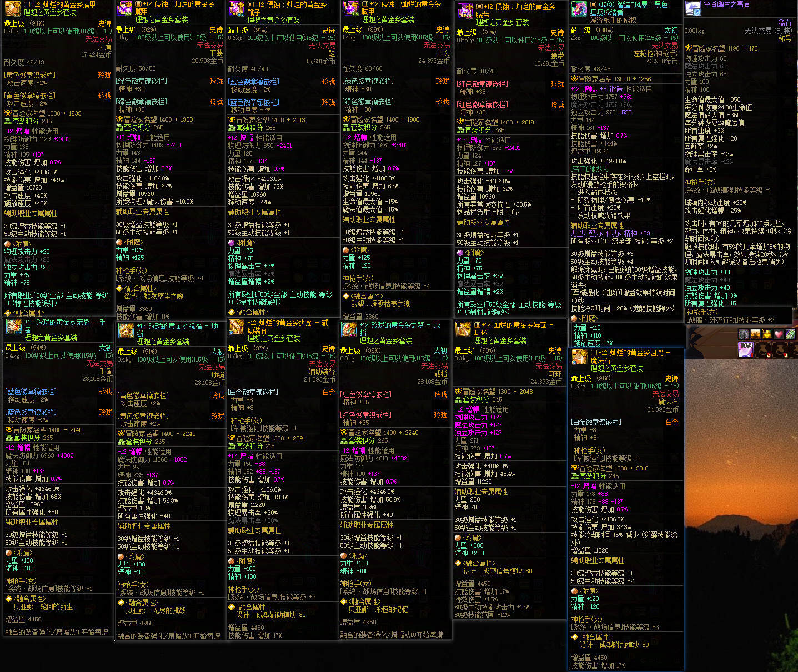The width and height of the screenshot is (798, 672).
Task: Click the 耳环 earring item icon
Action: coord(463,328)
